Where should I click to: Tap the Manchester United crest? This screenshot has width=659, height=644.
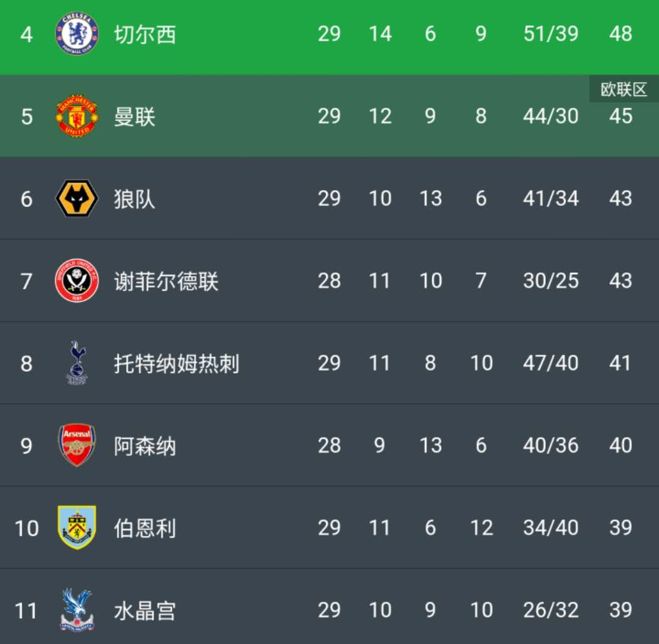(77, 115)
